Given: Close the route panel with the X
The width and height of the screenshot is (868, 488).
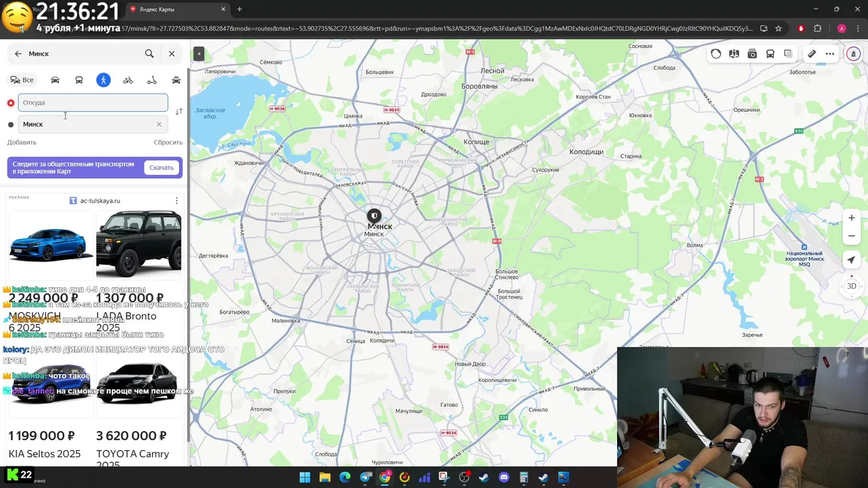Looking at the screenshot, I should [x=172, y=54].
